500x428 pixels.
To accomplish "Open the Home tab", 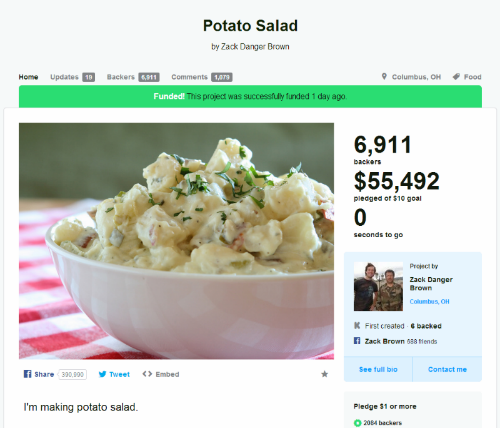I will pyautogui.click(x=28, y=77).
